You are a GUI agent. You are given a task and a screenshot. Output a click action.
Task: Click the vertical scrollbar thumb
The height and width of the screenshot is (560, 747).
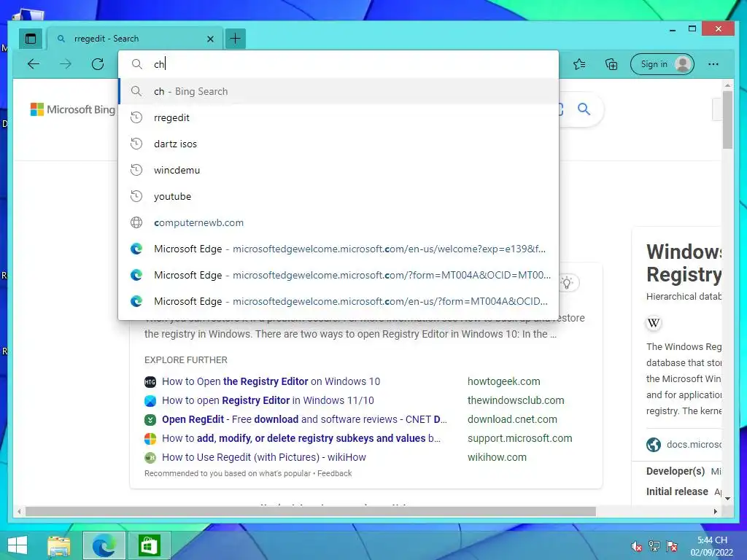pos(727,119)
